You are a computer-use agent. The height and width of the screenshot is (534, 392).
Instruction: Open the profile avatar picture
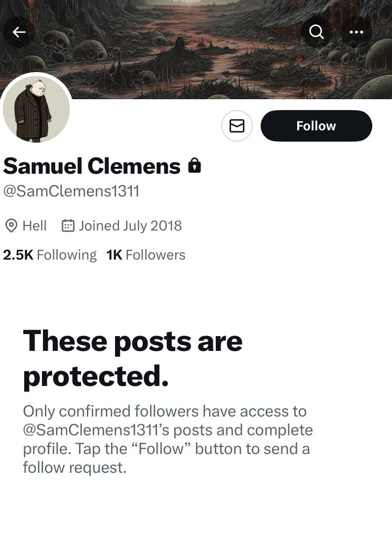pyautogui.click(x=36, y=110)
